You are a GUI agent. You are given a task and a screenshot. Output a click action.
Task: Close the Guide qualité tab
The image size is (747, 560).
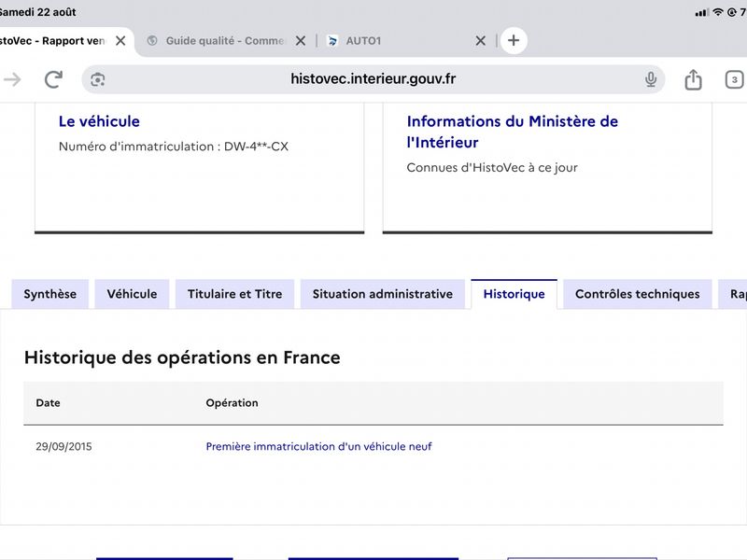300,41
